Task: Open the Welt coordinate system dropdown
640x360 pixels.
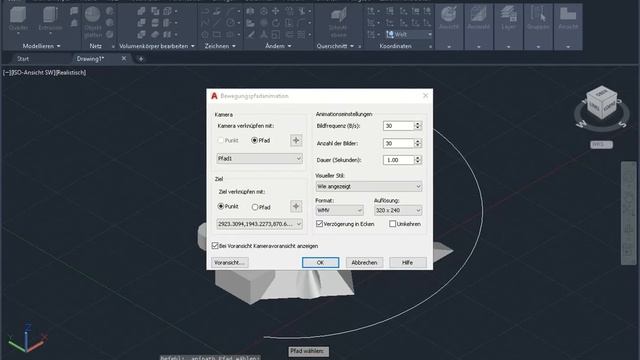Action: click(409, 35)
